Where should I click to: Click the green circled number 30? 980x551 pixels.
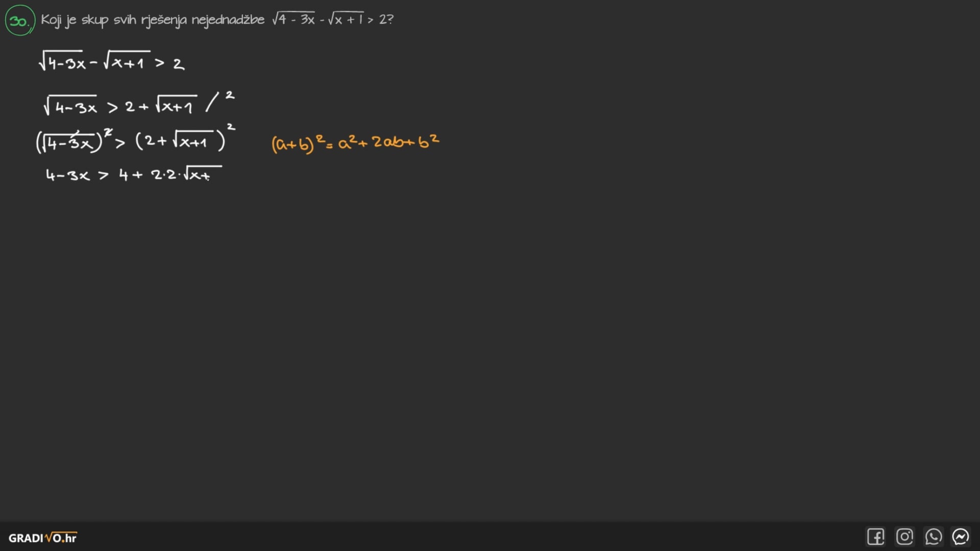click(19, 21)
